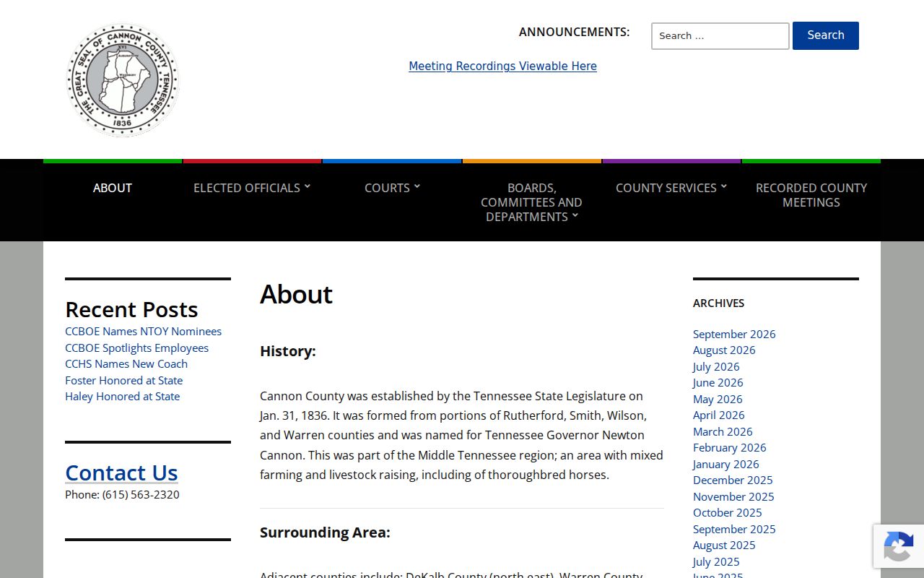The image size is (924, 578).
Task: Open the About menu item
Action: (113, 188)
